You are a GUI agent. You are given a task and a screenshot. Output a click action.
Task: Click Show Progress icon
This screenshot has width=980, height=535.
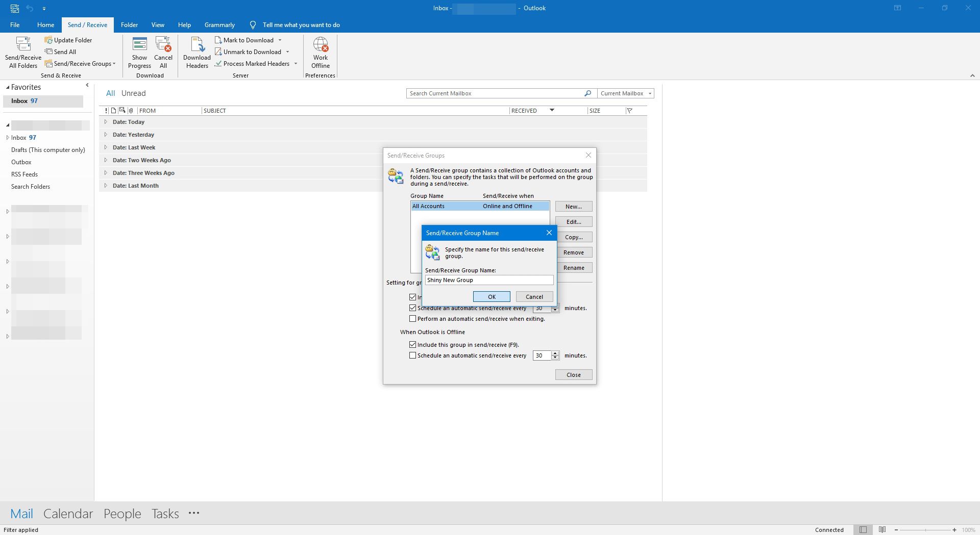pyautogui.click(x=139, y=44)
